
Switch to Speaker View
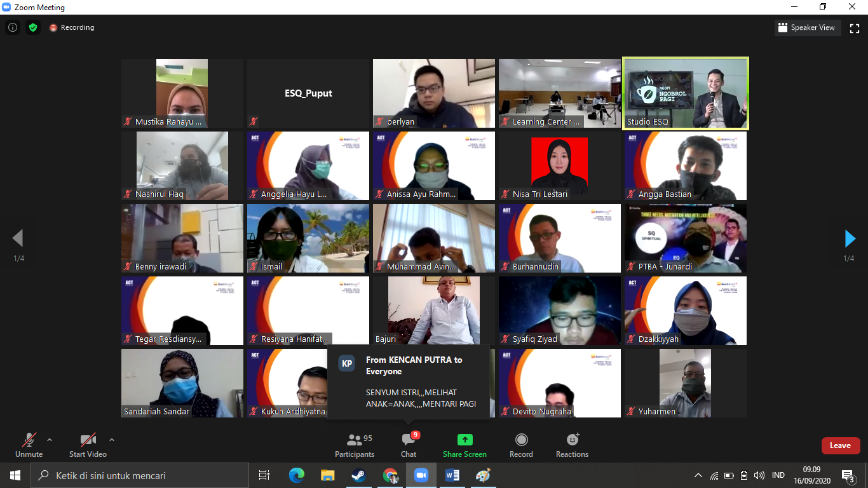(x=807, y=27)
